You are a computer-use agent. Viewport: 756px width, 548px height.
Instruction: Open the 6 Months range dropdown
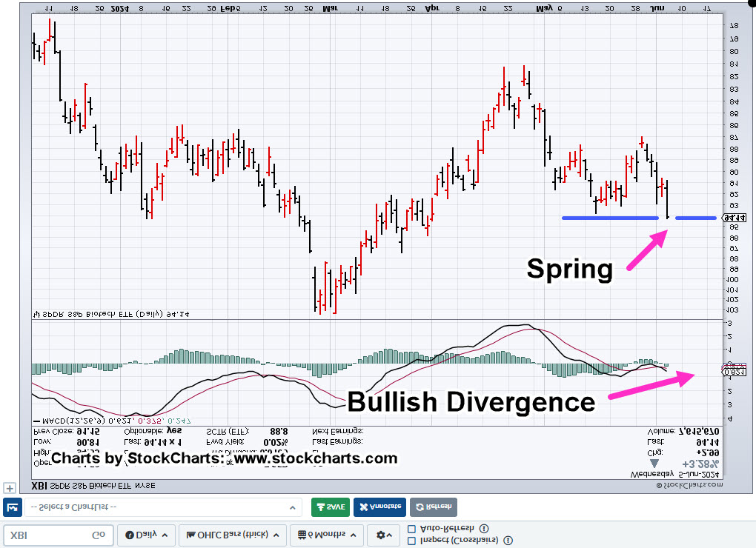[x=326, y=535]
